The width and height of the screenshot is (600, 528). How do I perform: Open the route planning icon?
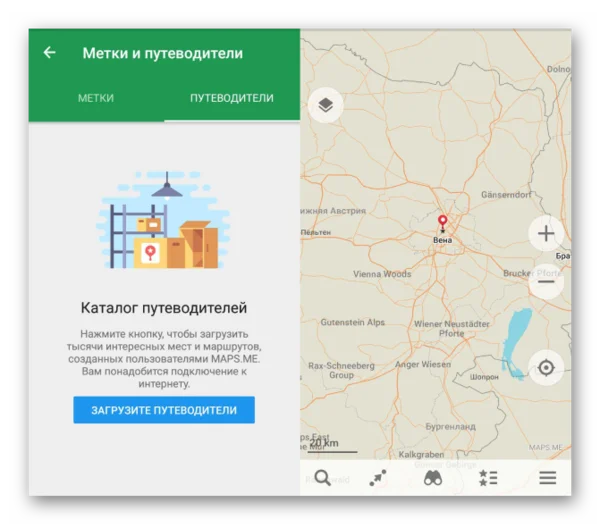pyautogui.click(x=377, y=477)
